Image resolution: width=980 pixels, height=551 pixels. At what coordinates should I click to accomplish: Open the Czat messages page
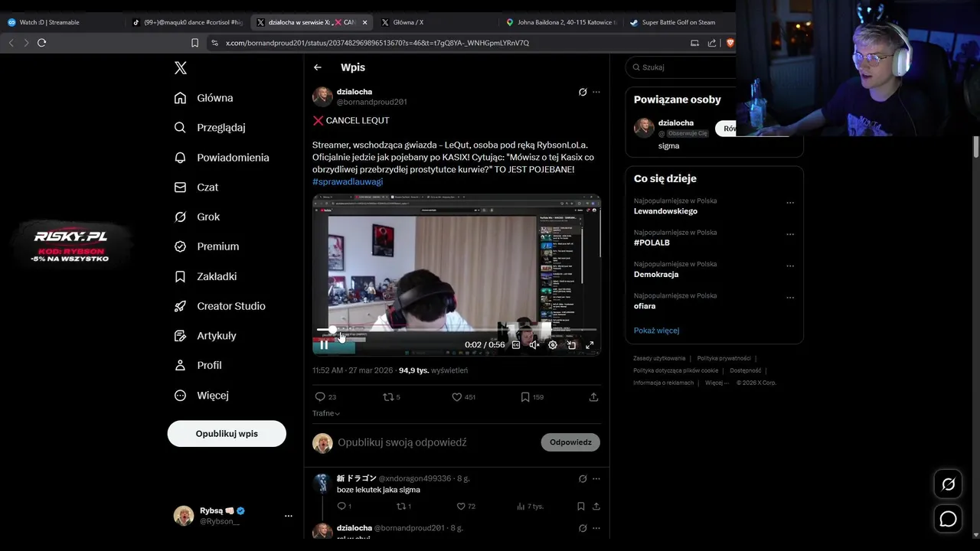click(x=197, y=187)
